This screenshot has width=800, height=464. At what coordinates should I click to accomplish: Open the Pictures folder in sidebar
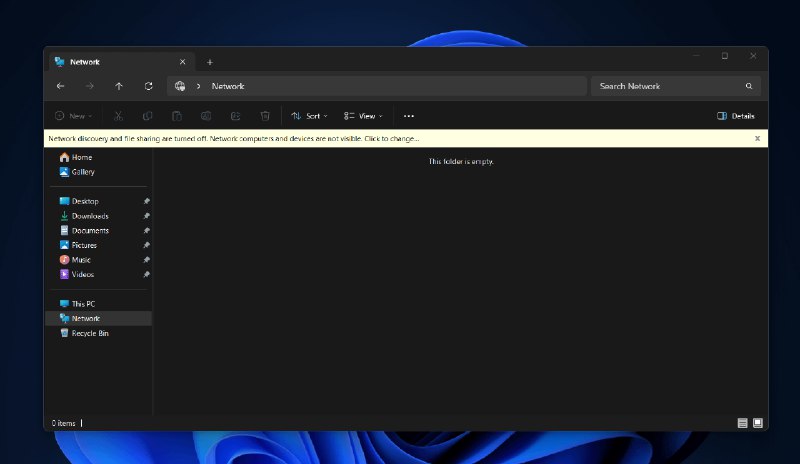coord(78,246)
